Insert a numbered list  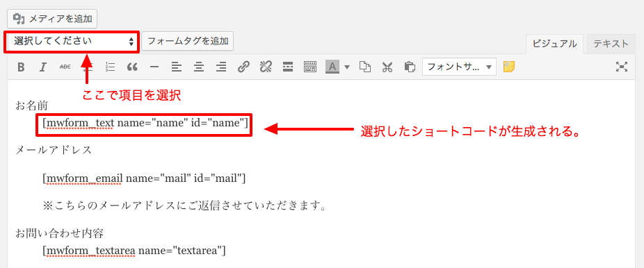[110, 67]
